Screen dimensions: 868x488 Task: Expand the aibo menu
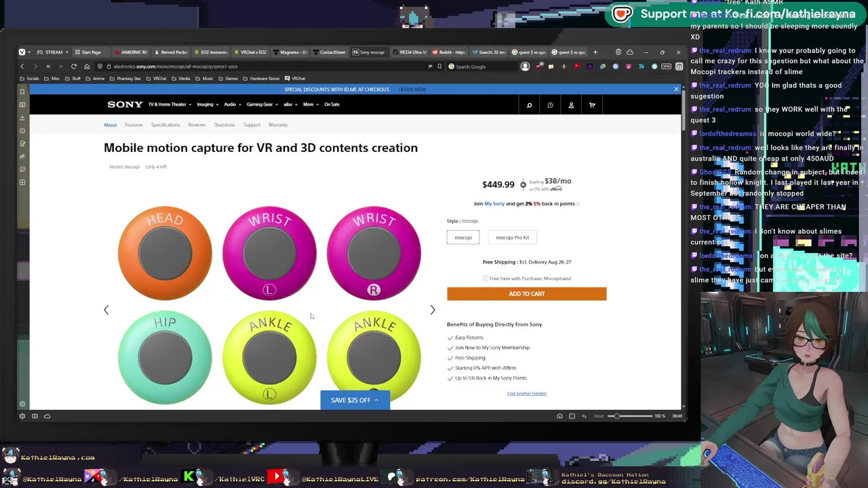pyautogui.click(x=290, y=104)
